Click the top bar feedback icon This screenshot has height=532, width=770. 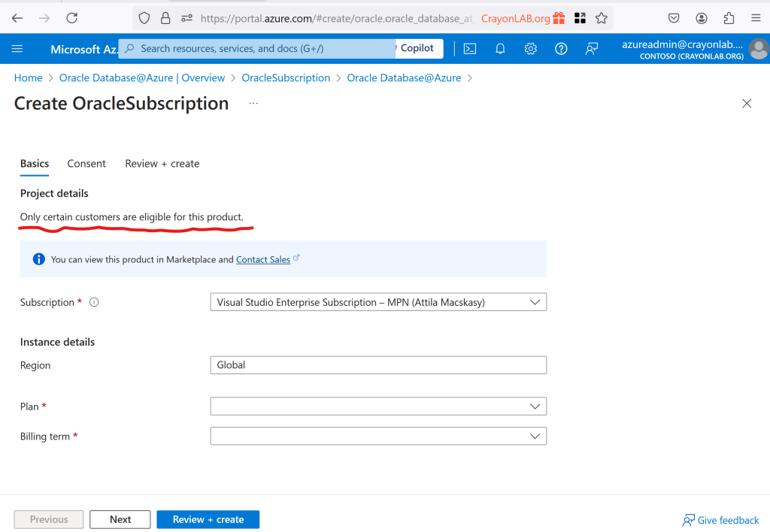[x=592, y=49]
